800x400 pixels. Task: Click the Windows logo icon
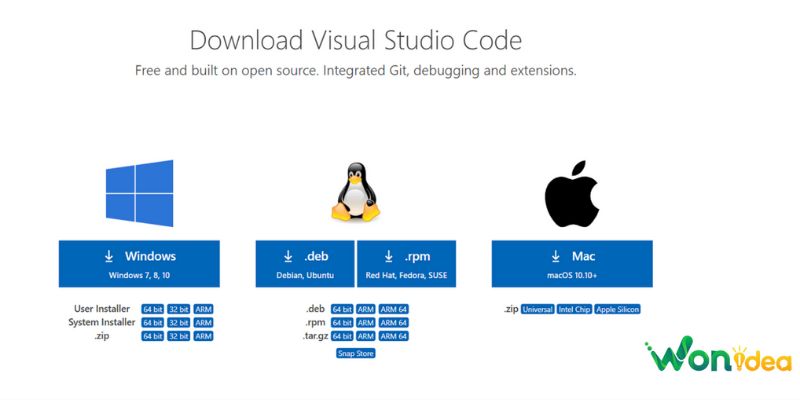[x=139, y=191]
